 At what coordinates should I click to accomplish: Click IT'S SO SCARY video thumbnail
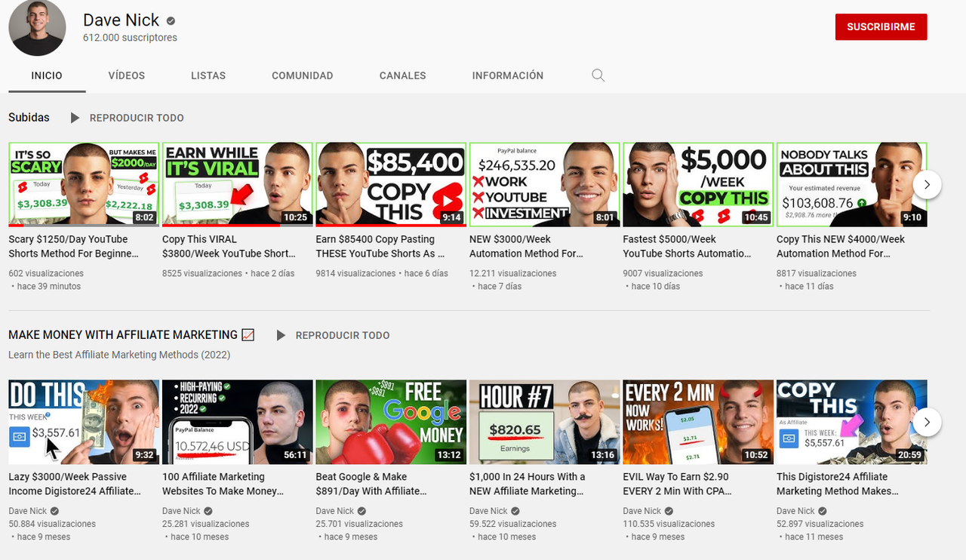point(84,184)
